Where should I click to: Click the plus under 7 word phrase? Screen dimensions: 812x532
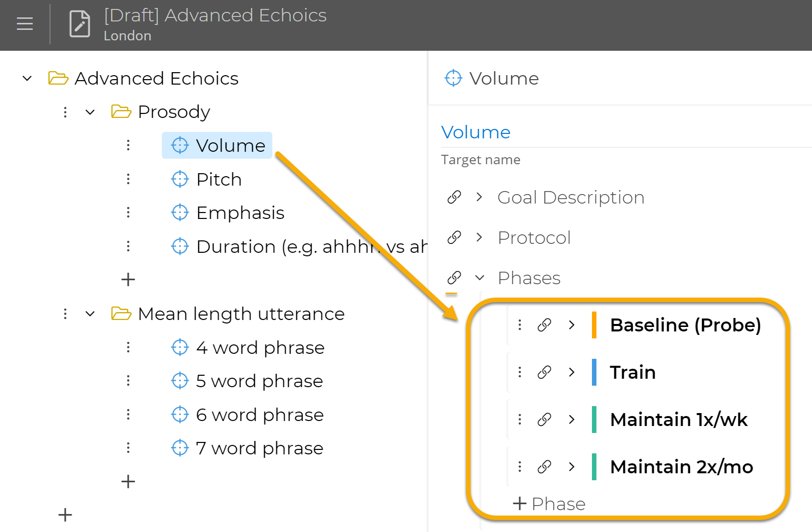pyautogui.click(x=128, y=481)
